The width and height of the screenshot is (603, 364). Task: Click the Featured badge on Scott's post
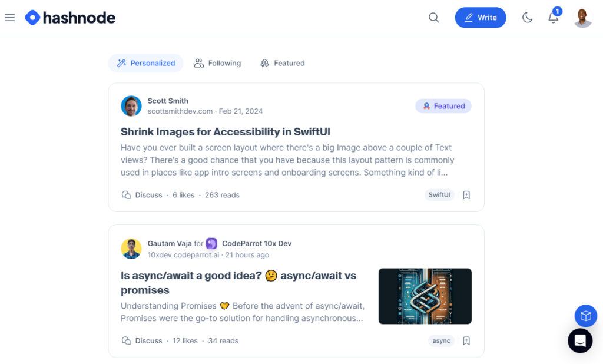pyautogui.click(x=443, y=106)
